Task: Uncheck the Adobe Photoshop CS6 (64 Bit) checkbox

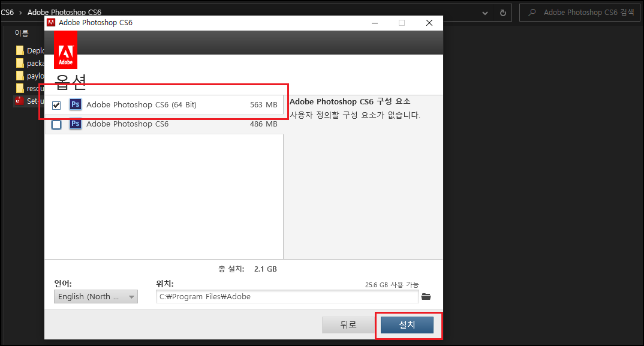Action: [x=56, y=105]
